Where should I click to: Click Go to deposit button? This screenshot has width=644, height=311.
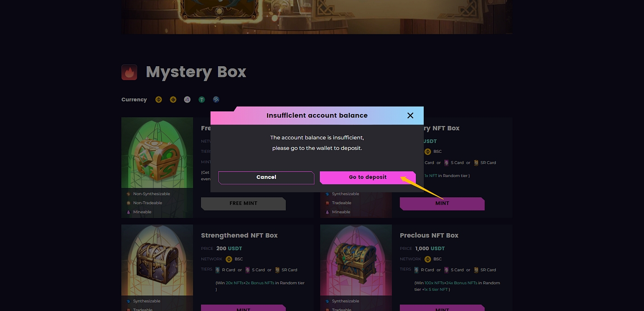(368, 177)
